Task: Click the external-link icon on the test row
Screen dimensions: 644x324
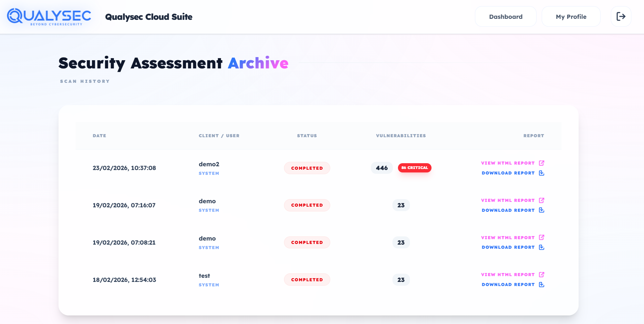Action: pyautogui.click(x=541, y=274)
